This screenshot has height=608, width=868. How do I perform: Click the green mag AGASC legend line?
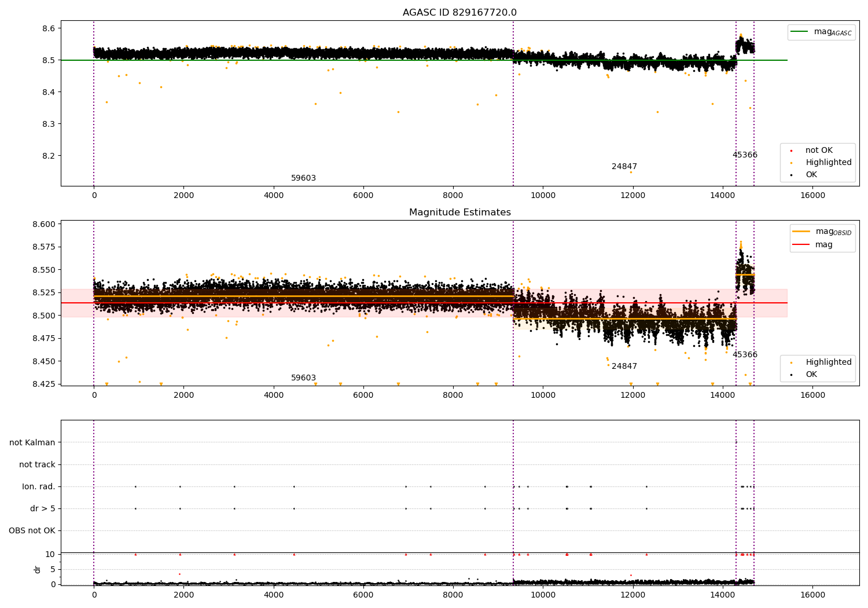pyautogui.click(x=799, y=32)
